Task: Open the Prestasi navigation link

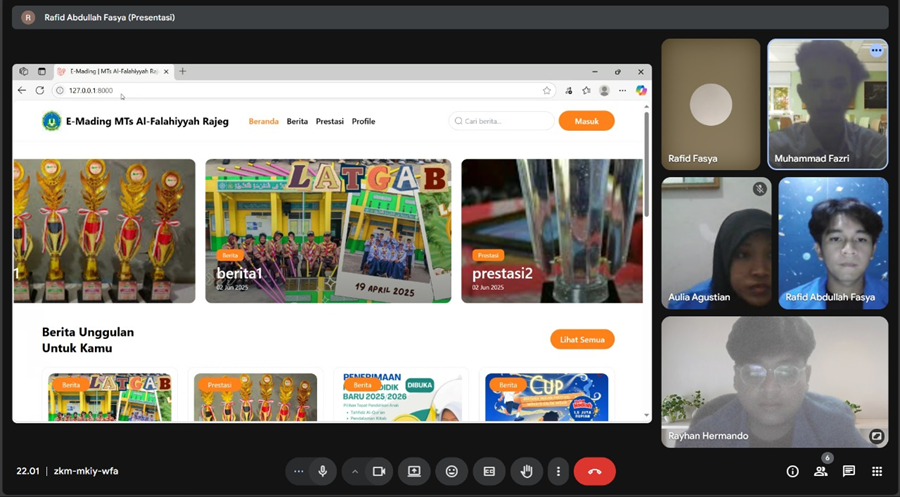Action: coord(329,121)
